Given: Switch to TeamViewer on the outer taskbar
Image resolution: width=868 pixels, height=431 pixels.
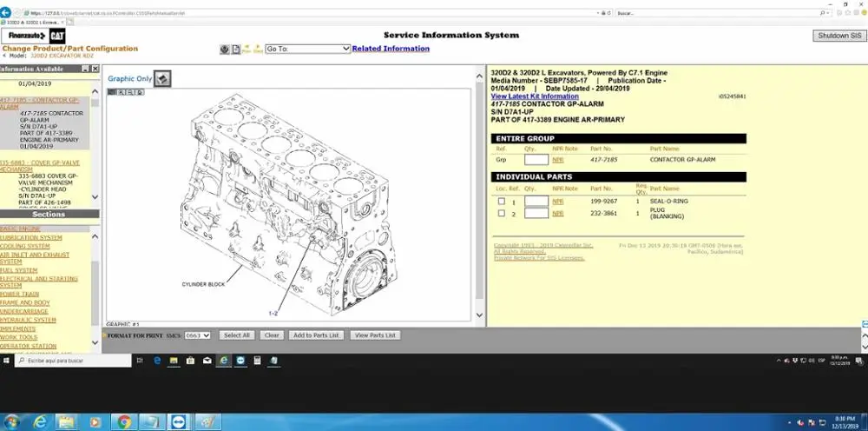Looking at the screenshot, I should point(179,422).
